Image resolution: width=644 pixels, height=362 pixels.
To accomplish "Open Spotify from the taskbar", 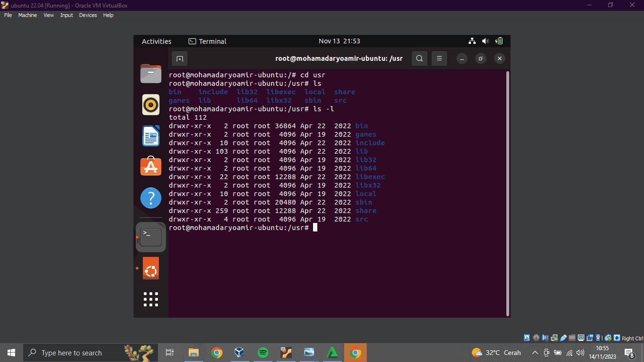I will pos(263,353).
